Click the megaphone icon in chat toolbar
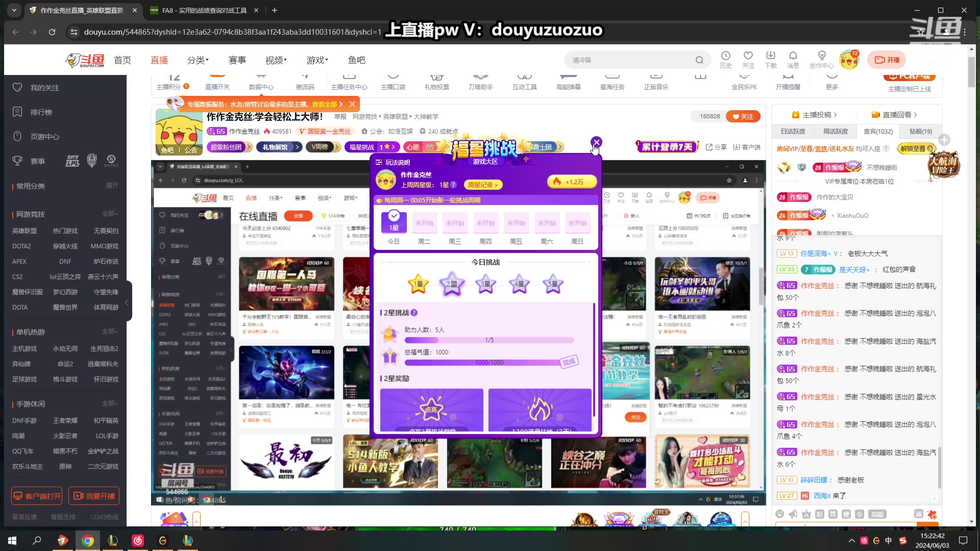Image resolution: width=980 pixels, height=551 pixels. 793,514
